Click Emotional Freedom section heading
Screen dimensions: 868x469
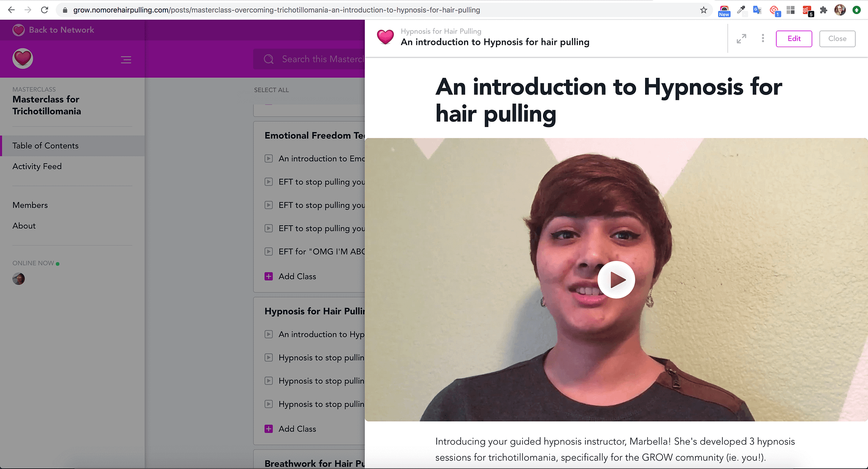315,136
